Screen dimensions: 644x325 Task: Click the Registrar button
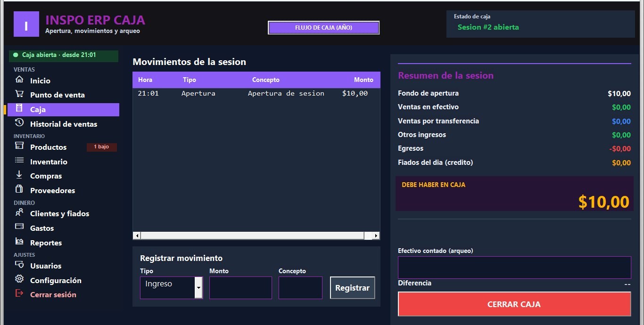352,288
